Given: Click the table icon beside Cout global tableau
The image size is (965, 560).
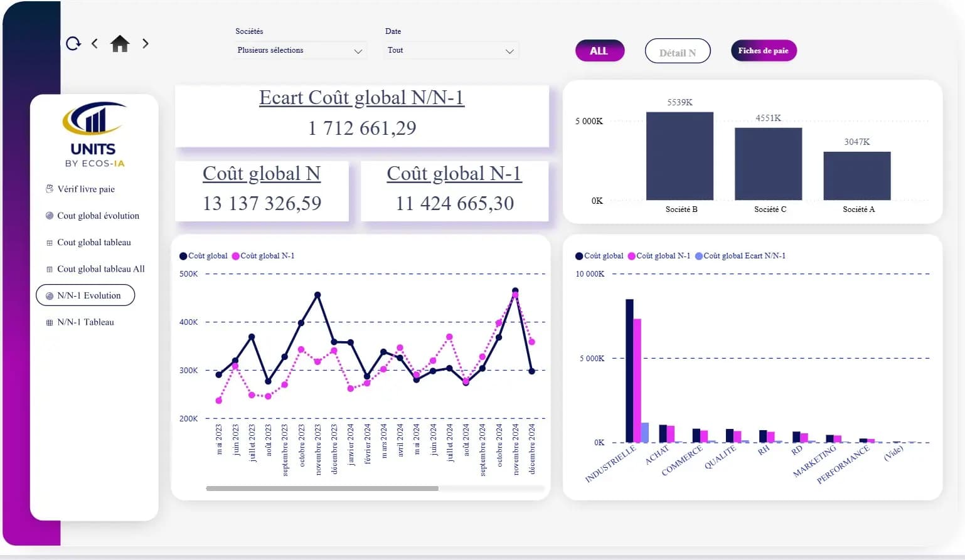Looking at the screenshot, I should pyautogui.click(x=50, y=243).
